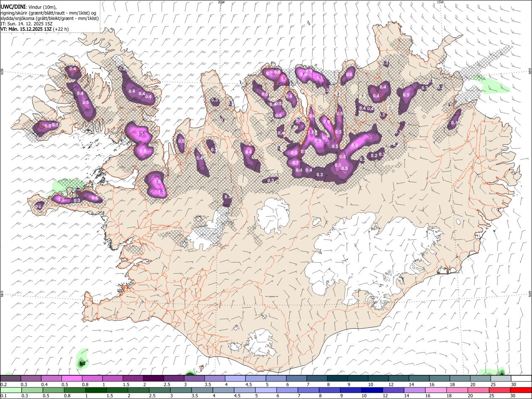
Task: Click the 'rigning/skúrir' description line
Action: (x=49, y=13)
